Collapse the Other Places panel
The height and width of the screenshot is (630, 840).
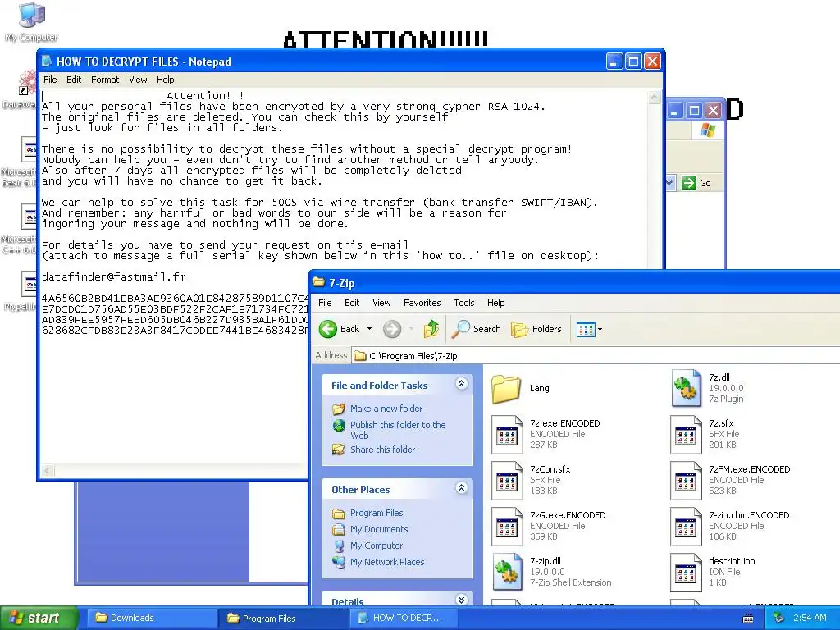tap(461, 488)
